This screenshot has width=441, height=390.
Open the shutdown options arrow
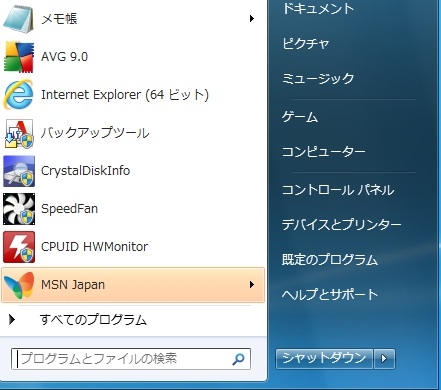pos(384,359)
